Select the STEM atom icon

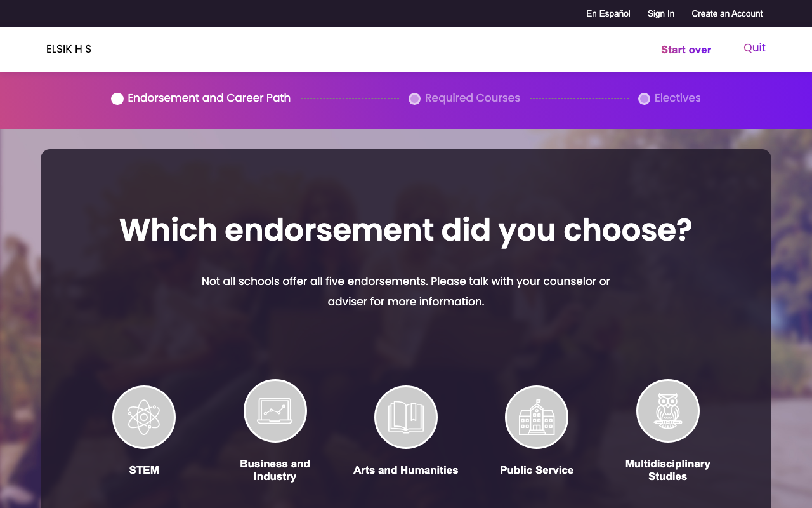[144, 417]
